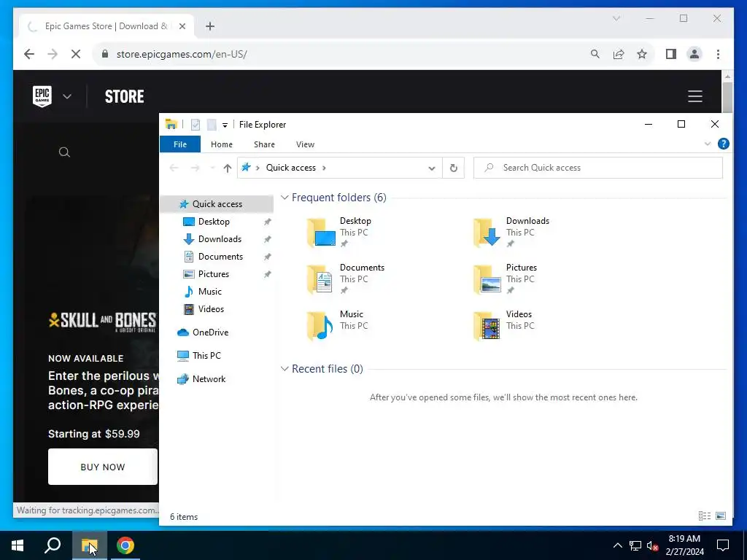Image resolution: width=747 pixels, height=560 pixels.
Task: Collapse the Recent files section
Action: point(285,368)
